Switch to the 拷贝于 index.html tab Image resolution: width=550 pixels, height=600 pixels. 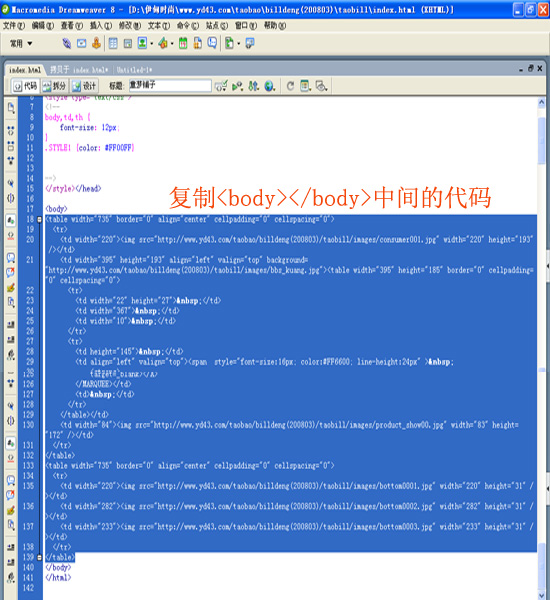pos(79,70)
